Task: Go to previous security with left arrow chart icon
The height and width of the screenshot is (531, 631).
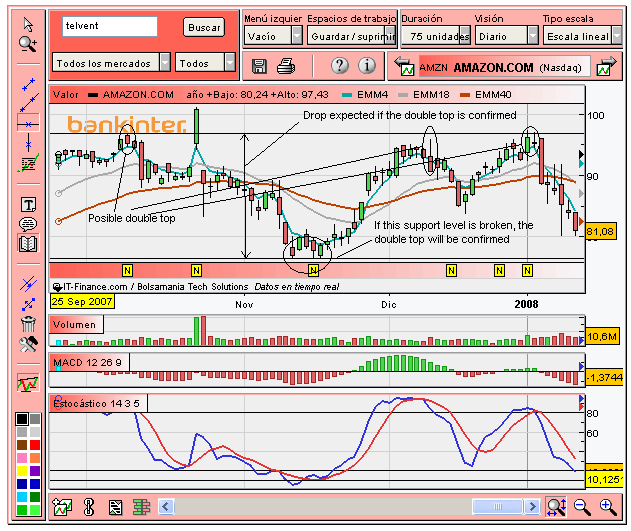Action: tap(404, 66)
